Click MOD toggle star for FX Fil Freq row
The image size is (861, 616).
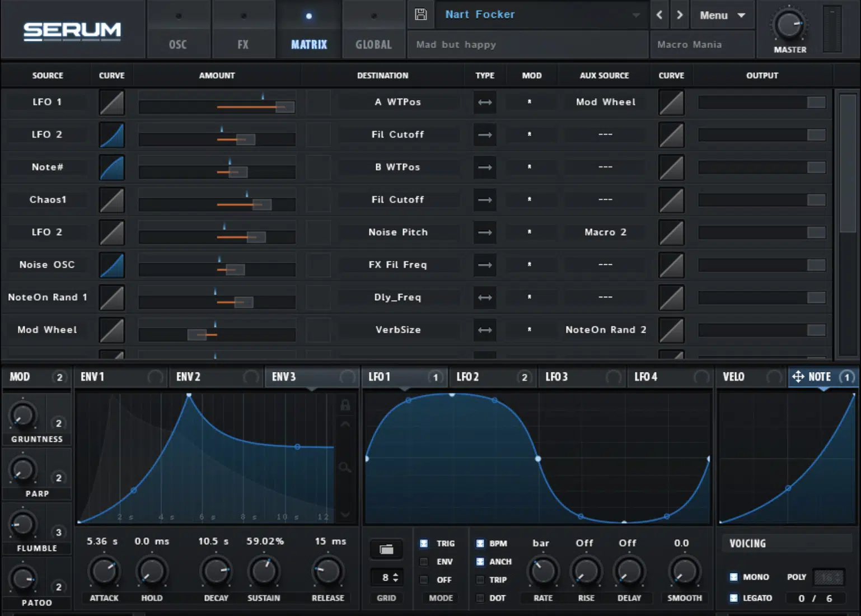(530, 264)
